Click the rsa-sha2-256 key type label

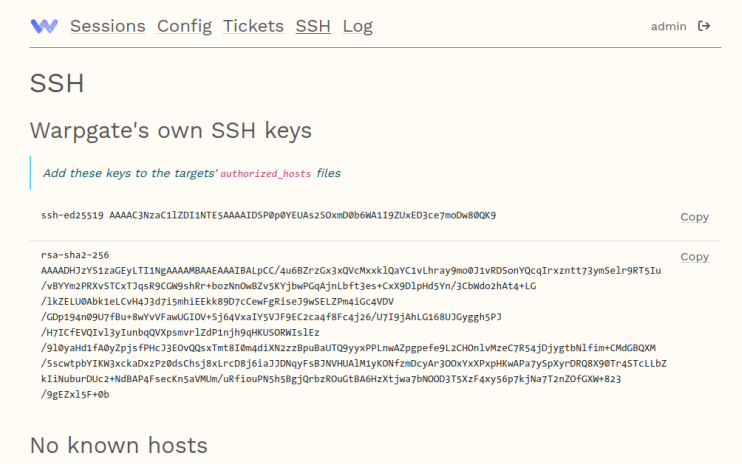[75, 255]
